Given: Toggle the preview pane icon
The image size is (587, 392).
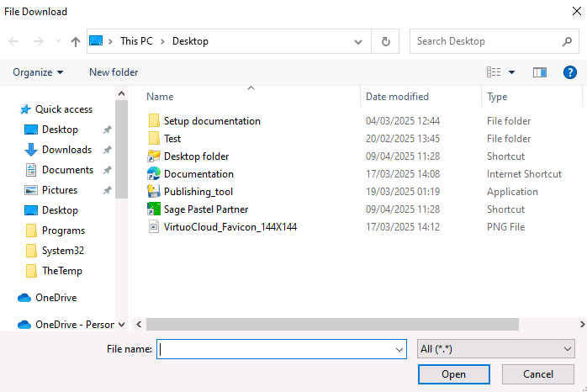Looking at the screenshot, I should [540, 72].
